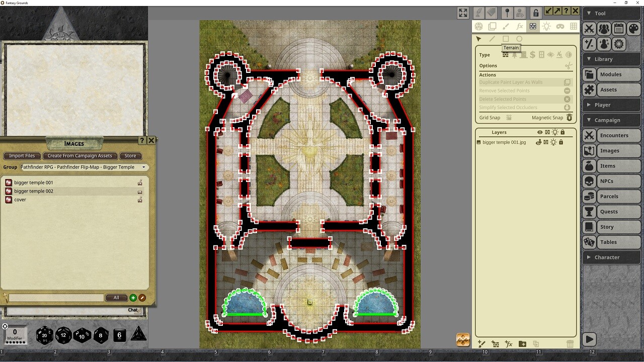Open Modules from the Library sidebar

pos(611,74)
